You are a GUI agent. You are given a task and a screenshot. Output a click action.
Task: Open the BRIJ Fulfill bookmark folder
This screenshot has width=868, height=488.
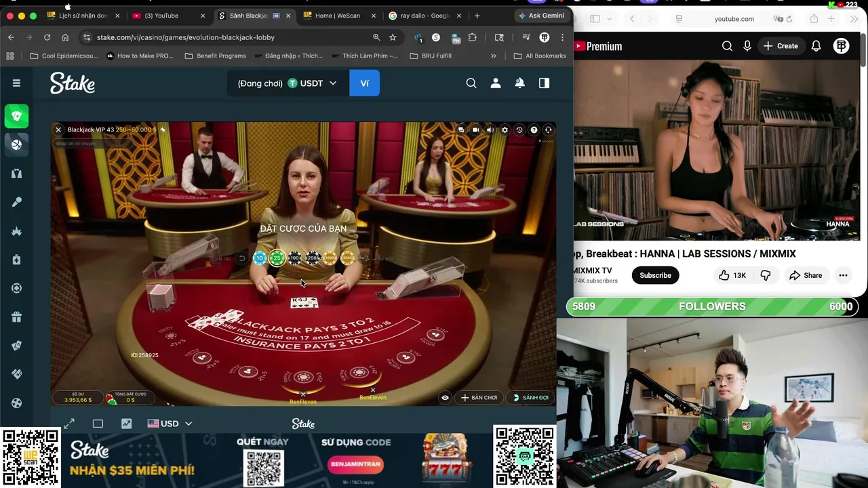click(431, 56)
